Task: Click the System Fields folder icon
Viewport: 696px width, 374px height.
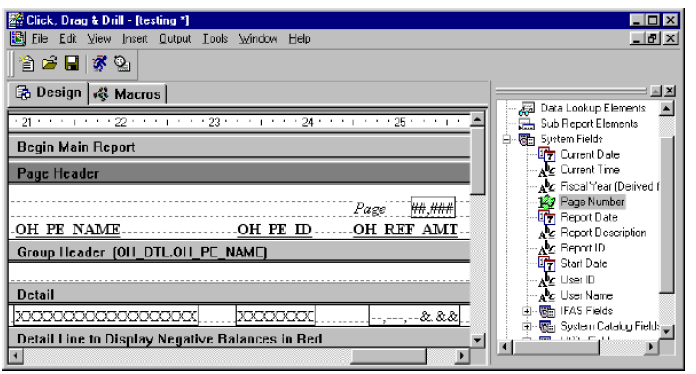Action: click(x=527, y=139)
